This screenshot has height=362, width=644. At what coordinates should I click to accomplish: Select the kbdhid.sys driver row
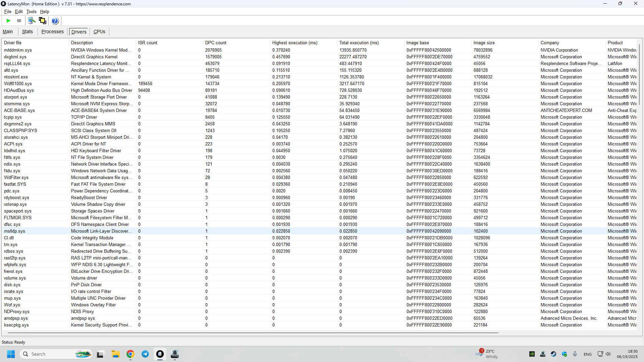pos(319,151)
